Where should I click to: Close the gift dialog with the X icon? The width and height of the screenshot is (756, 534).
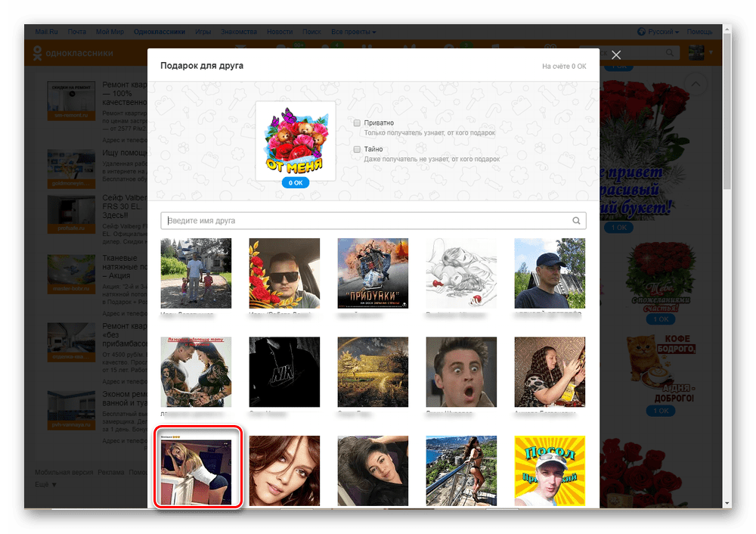pos(615,55)
